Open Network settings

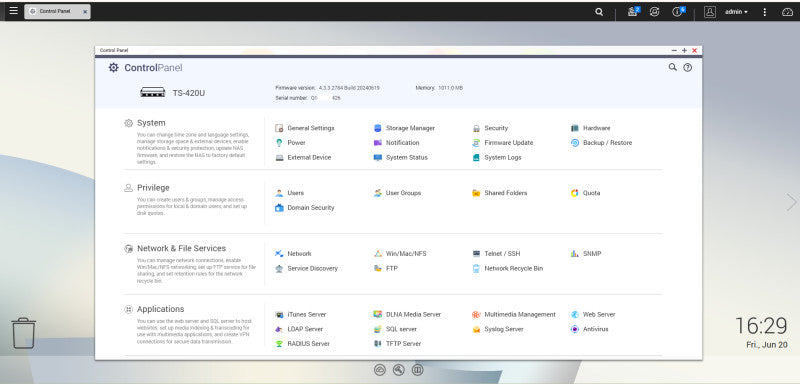tap(293, 253)
